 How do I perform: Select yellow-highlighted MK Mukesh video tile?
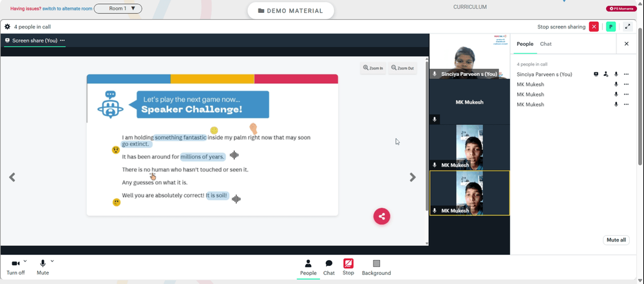pos(469,193)
